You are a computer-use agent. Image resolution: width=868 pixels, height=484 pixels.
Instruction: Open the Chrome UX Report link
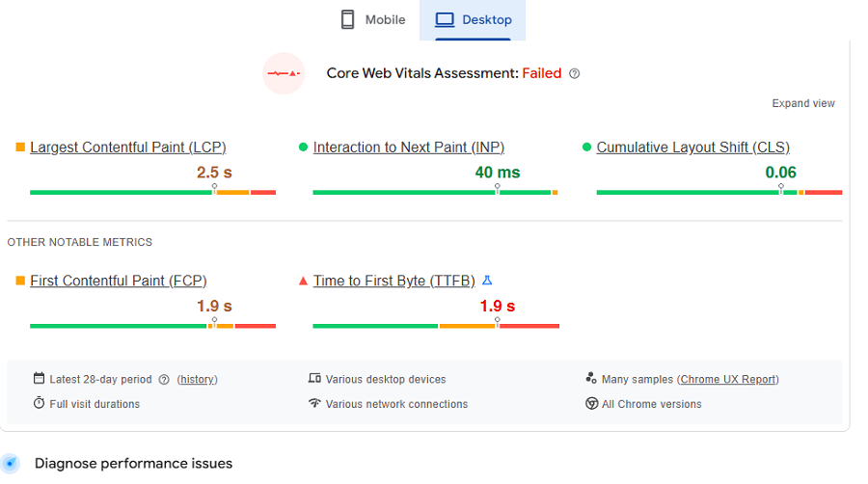(x=728, y=380)
